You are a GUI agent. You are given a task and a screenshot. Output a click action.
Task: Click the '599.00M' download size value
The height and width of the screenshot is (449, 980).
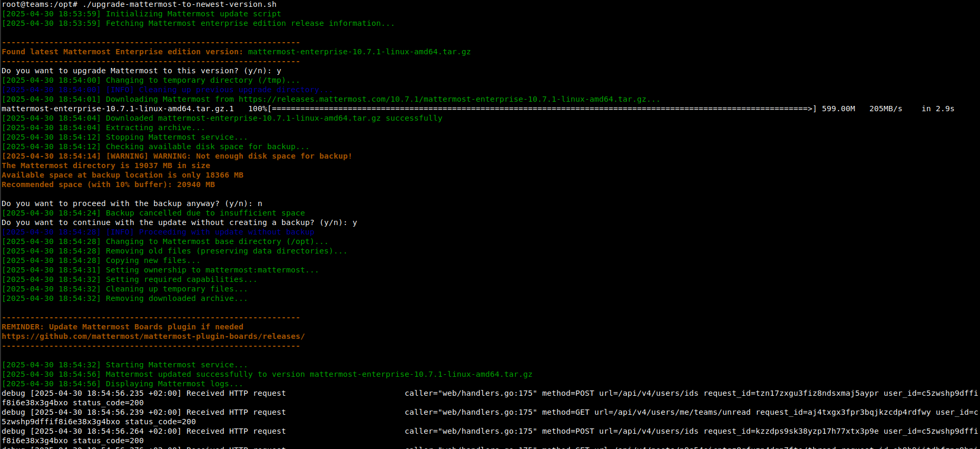tap(839, 109)
